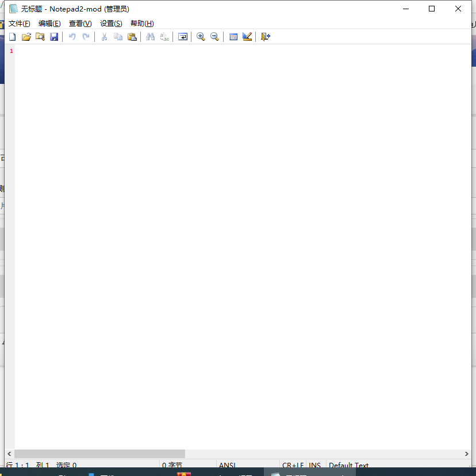Image resolution: width=476 pixels, height=476 pixels.
Task: Open Replace via the ab-ac toolbar icon
Action: [164, 36]
